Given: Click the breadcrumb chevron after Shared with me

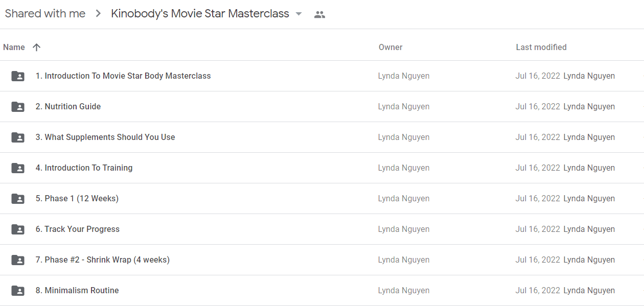Looking at the screenshot, I should pos(98,14).
